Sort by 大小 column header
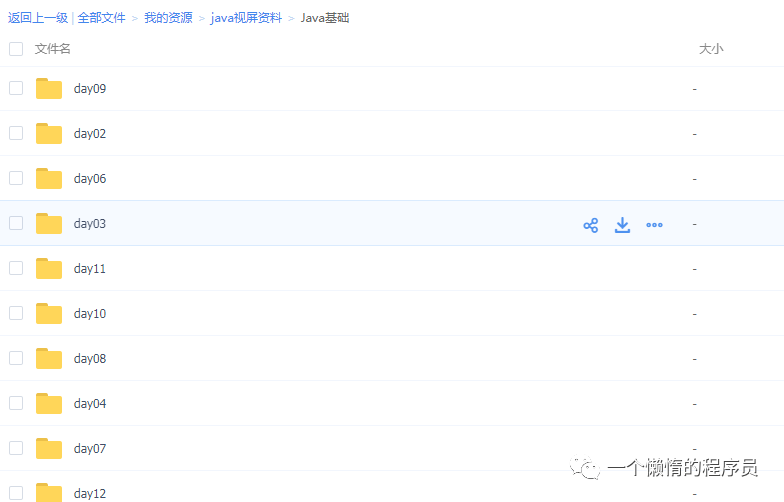This screenshot has width=784, height=502. (x=711, y=49)
